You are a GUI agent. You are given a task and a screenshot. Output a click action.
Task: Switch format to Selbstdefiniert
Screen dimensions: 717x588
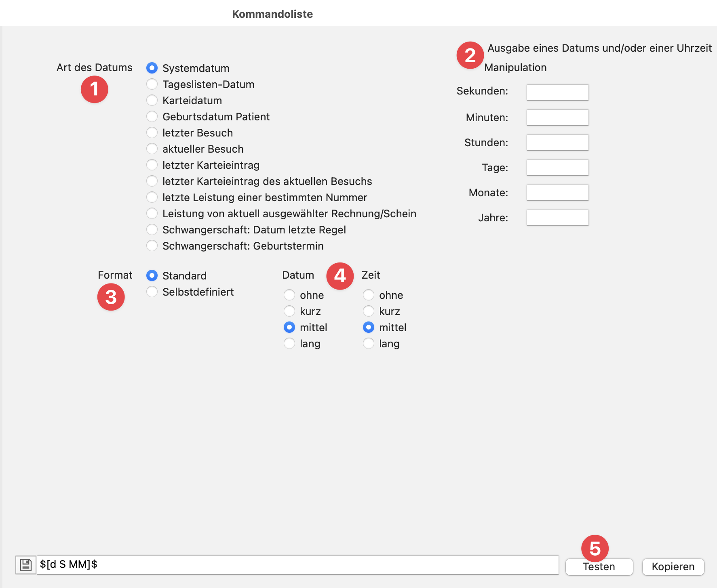click(x=152, y=292)
